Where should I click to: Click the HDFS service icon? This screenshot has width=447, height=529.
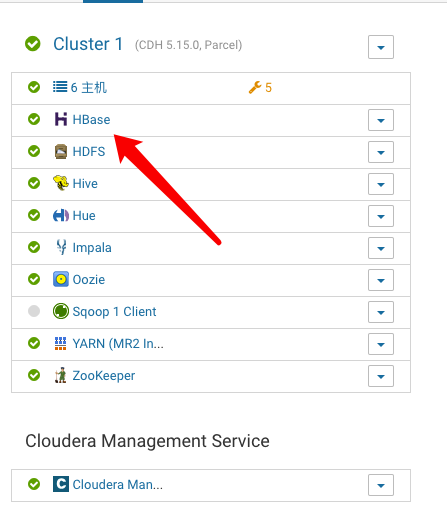[61, 151]
